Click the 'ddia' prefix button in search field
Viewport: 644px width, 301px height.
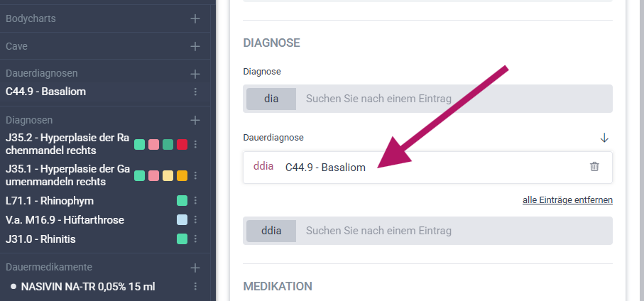pyautogui.click(x=271, y=231)
